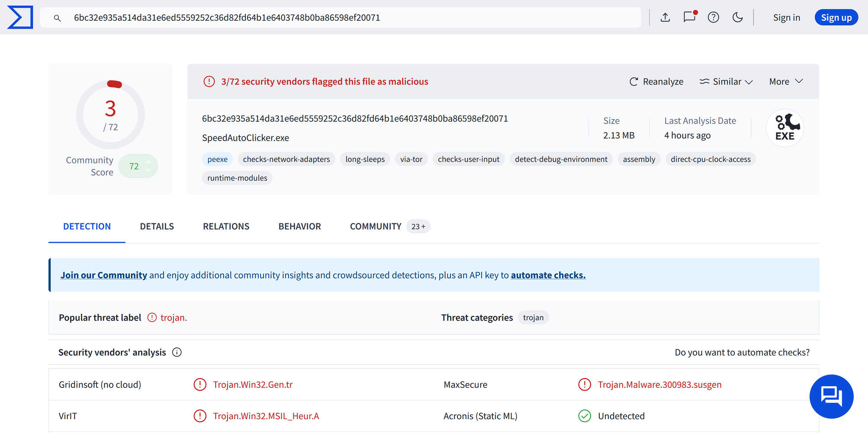
Task: Open the help question mark icon
Action: point(713,17)
